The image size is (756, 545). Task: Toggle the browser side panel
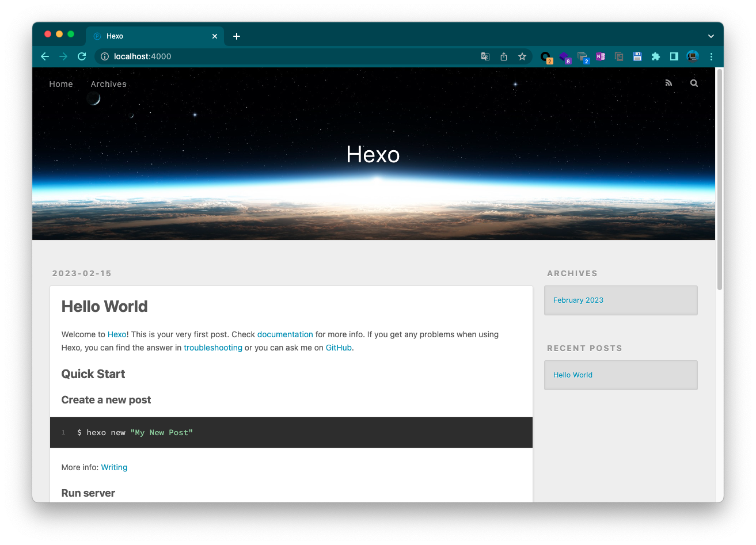click(x=674, y=56)
